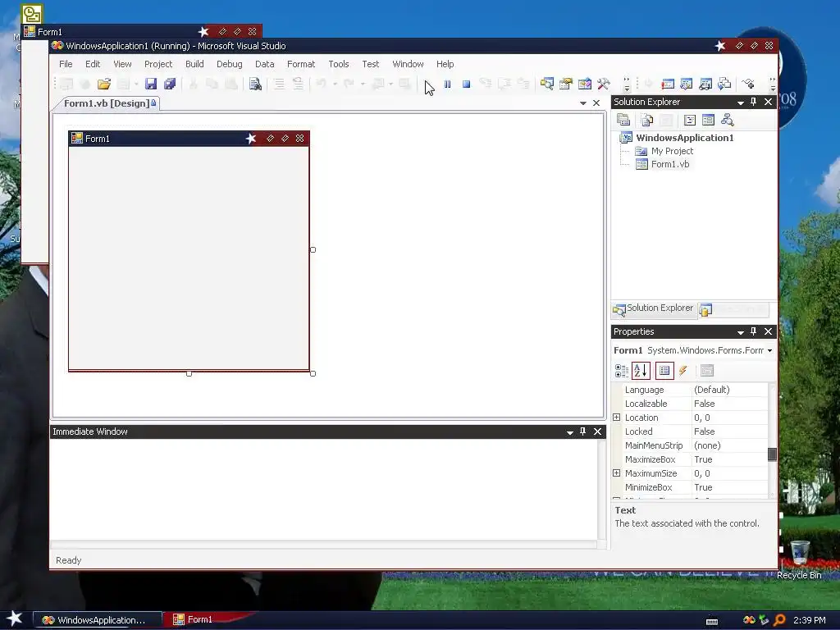Toggle Categorized view in Properties panel

622,370
